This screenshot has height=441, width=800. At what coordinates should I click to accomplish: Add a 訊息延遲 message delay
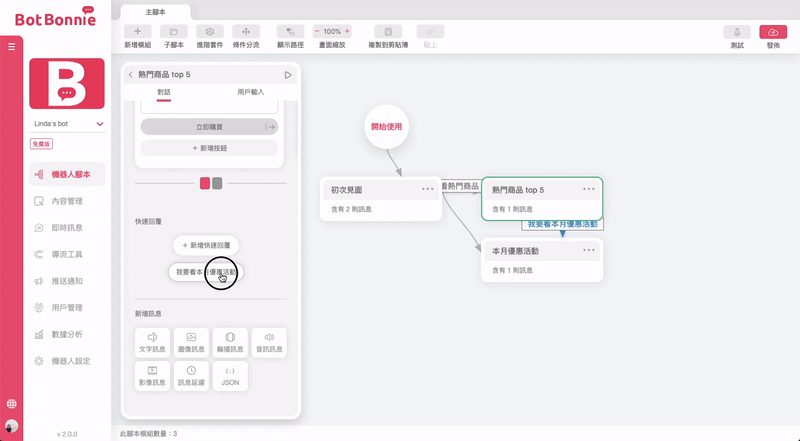tap(191, 376)
